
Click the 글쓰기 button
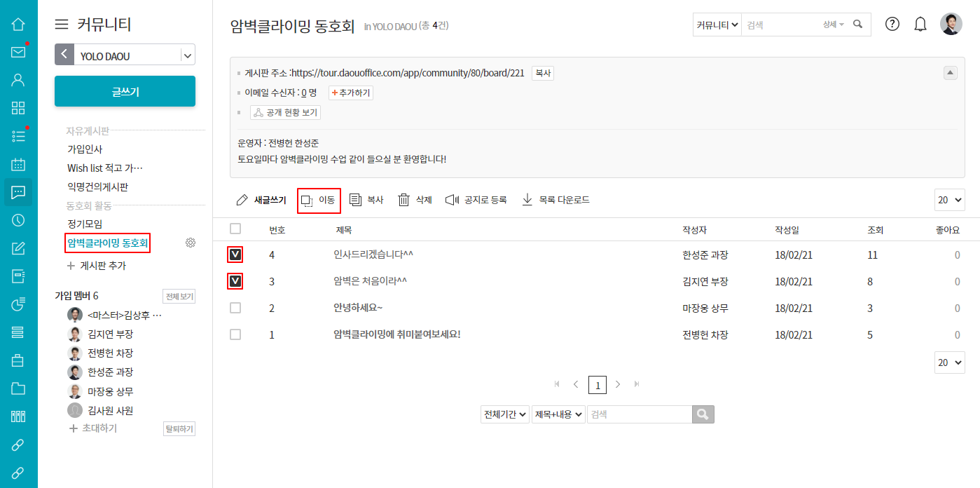pyautogui.click(x=125, y=91)
